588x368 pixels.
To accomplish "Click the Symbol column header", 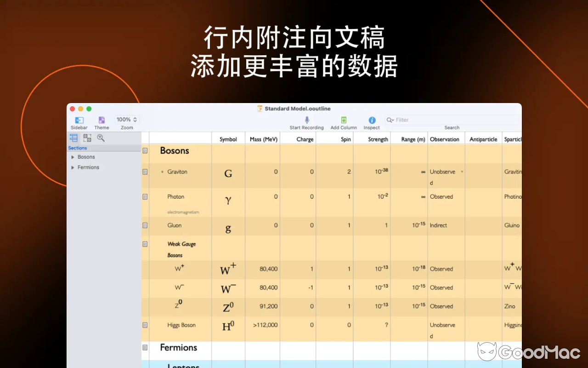I will 228,138.
